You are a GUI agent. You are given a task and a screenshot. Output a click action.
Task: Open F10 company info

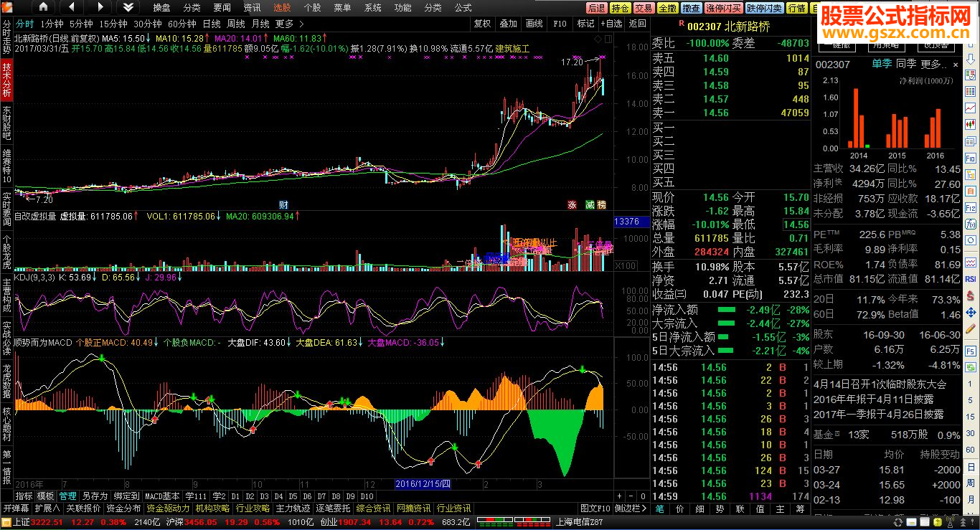click(560, 24)
